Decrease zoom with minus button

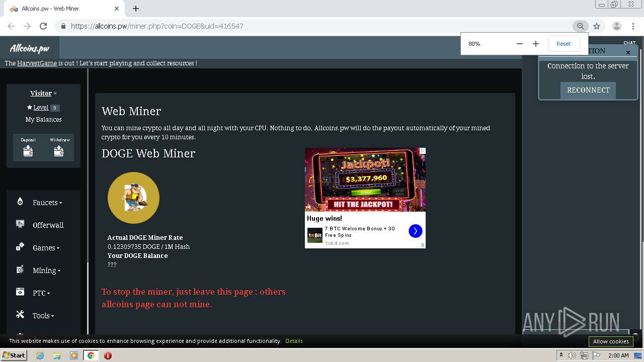[x=520, y=44]
